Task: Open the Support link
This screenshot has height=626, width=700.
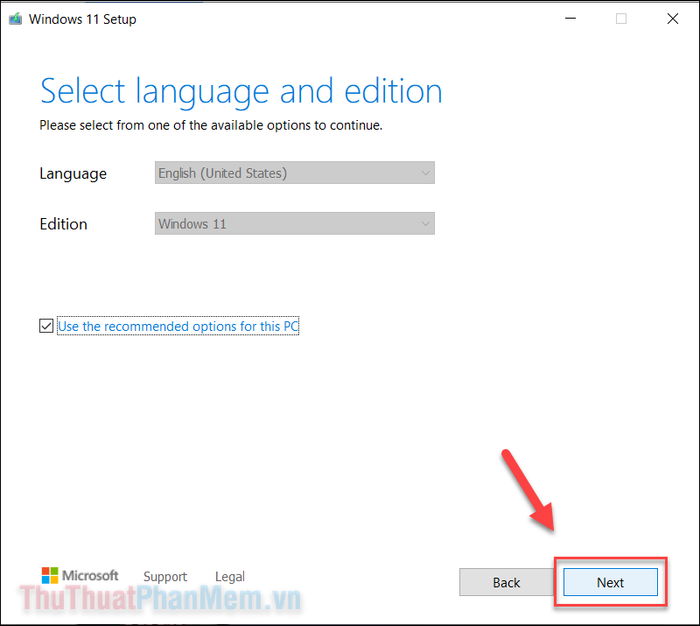Action: [165, 576]
